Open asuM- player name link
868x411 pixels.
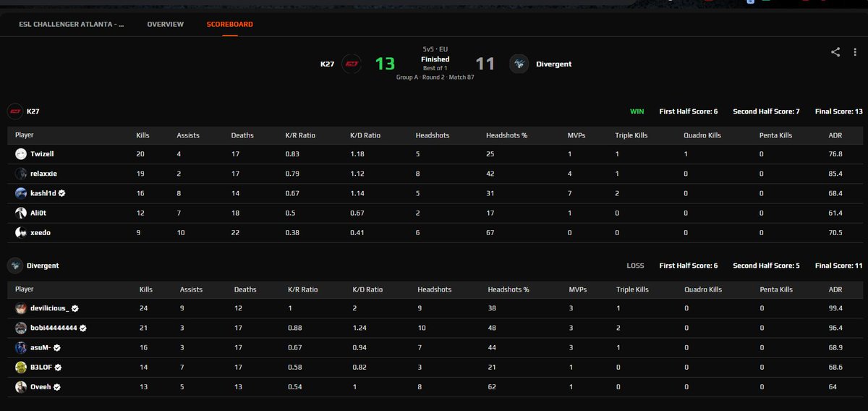41,347
